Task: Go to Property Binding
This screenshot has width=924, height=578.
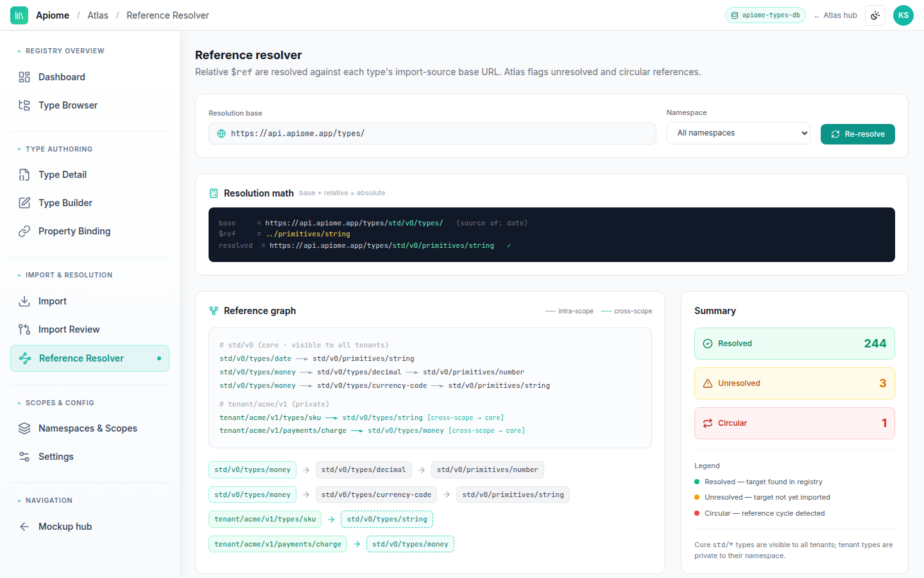Action: pos(90,231)
